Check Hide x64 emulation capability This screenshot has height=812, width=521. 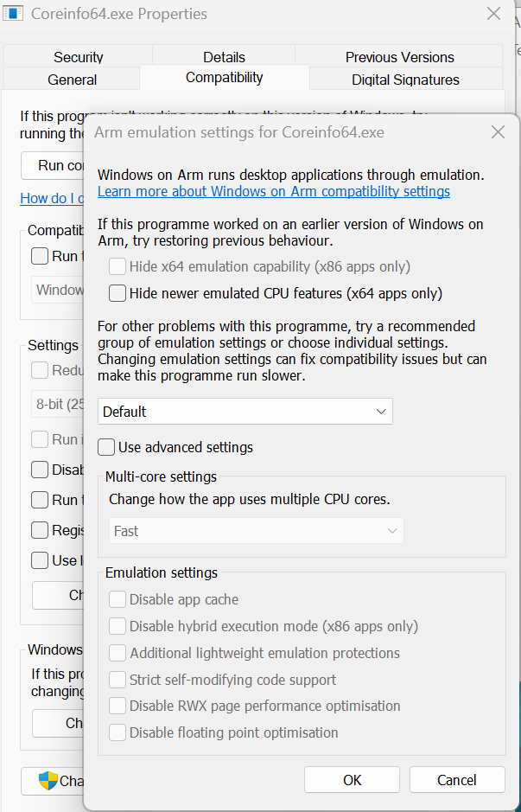pos(117,266)
